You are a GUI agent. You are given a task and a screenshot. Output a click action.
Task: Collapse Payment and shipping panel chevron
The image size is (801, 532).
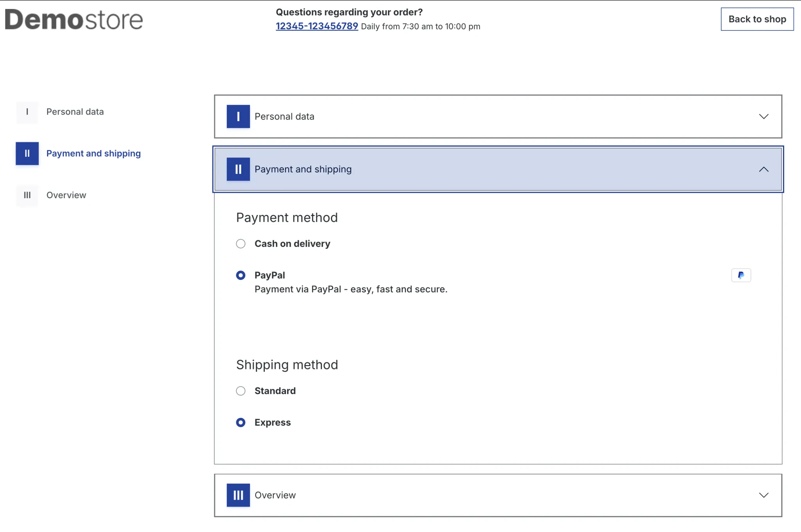[763, 169]
